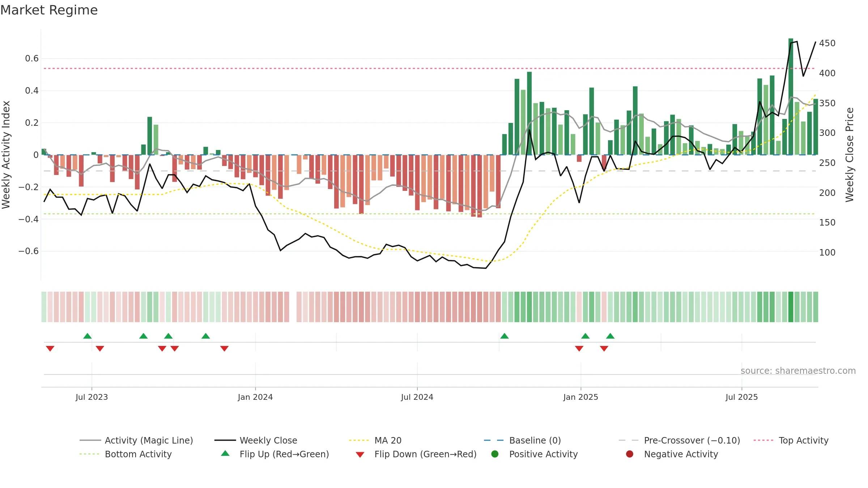Click the red Negative Activity legend dot
This screenshot has width=868, height=488.
pos(630,454)
